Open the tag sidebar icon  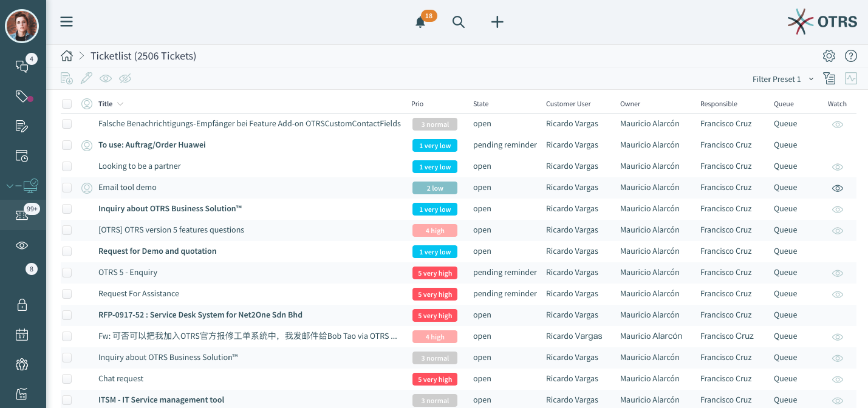[22, 96]
